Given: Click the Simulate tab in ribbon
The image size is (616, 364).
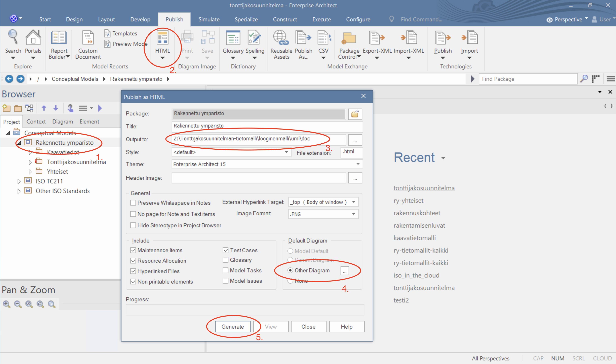Looking at the screenshot, I should click(x=208, y=19).
